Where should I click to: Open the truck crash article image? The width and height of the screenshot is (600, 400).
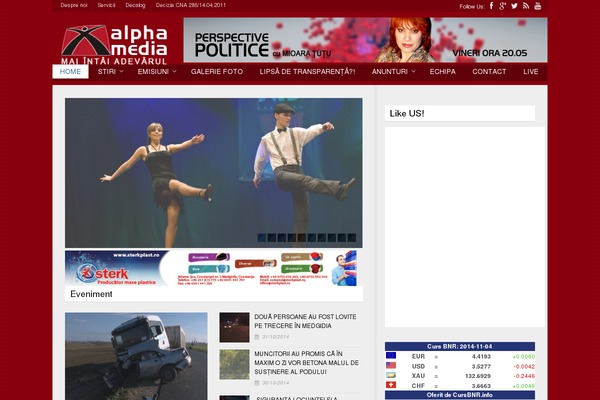136,356
